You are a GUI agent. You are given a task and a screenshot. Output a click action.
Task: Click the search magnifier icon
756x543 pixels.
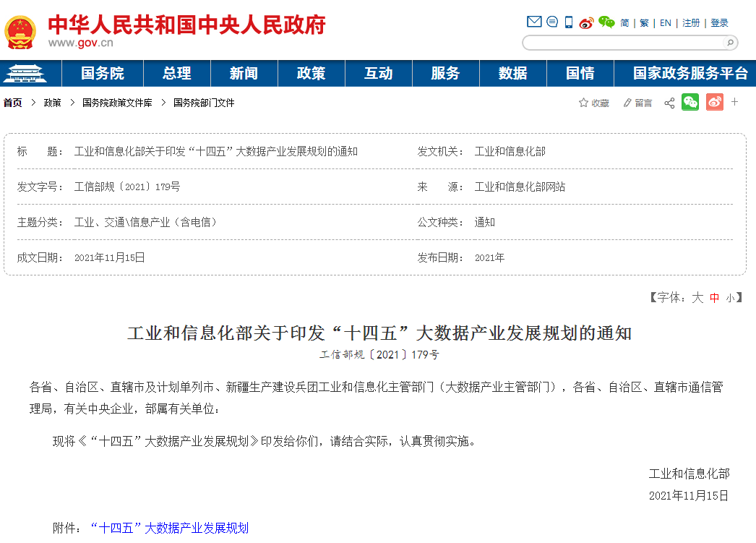coord(731,43)
